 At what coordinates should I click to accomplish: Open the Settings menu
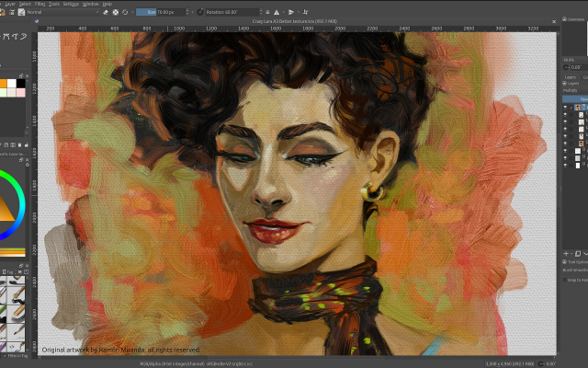(x=71, y=4)
